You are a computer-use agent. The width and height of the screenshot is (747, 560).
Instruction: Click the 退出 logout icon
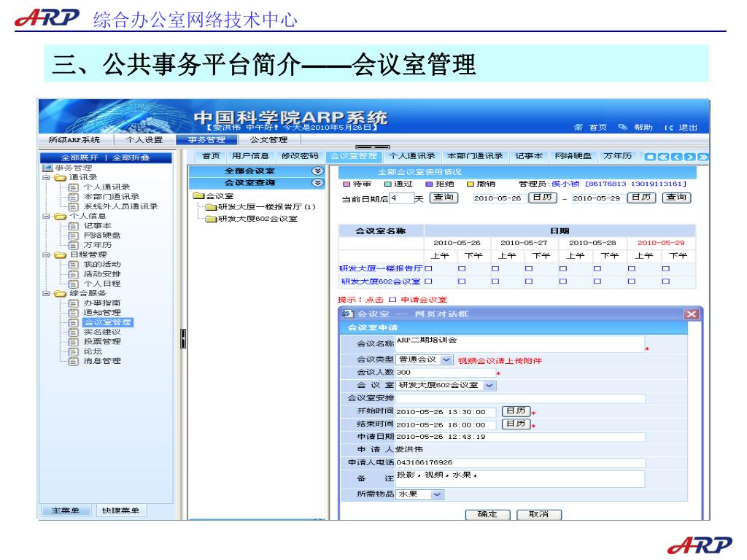point(668,128)
